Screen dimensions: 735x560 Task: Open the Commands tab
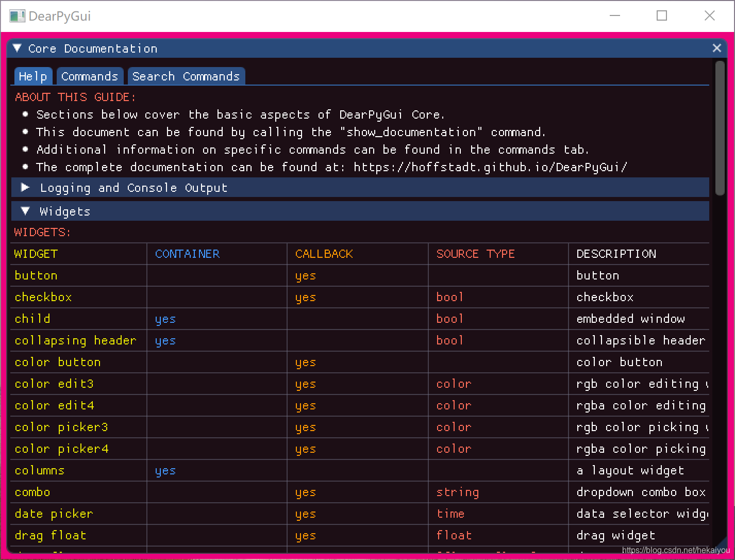90,76
